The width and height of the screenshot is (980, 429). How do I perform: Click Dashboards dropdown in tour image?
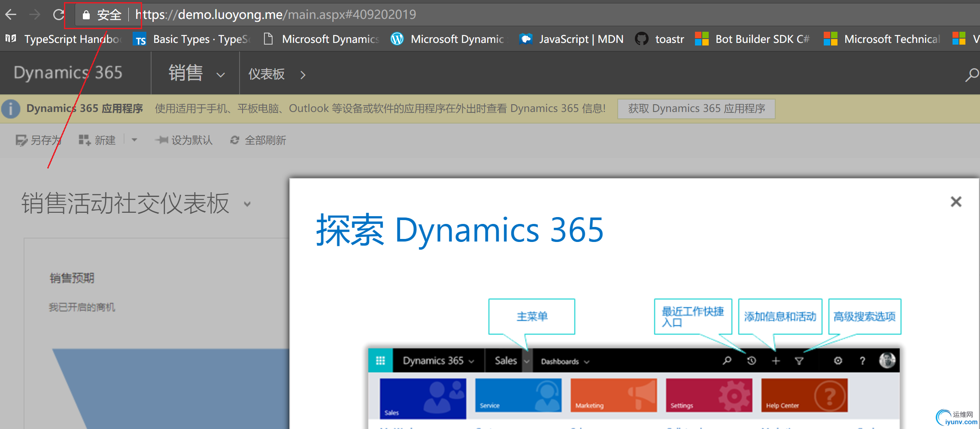coord(565,362)
